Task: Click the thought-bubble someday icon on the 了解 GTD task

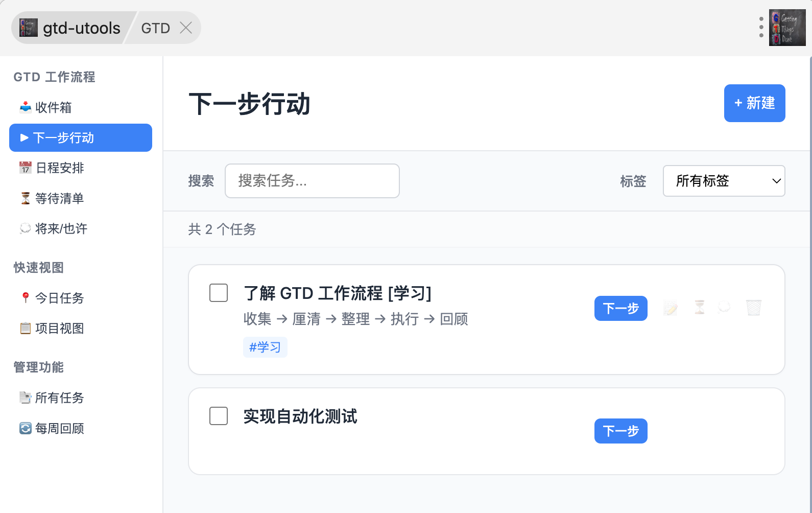Action: 724,307
